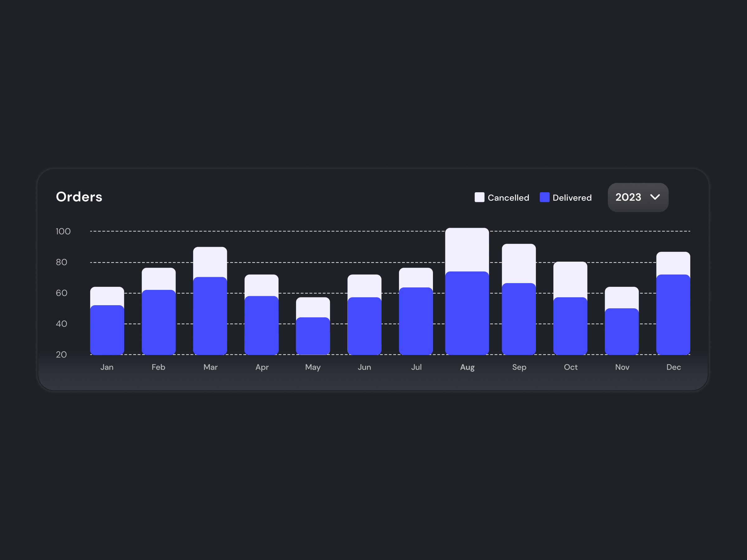
Task: Click the Cancelled legend label text
Action: coord(508,198)
